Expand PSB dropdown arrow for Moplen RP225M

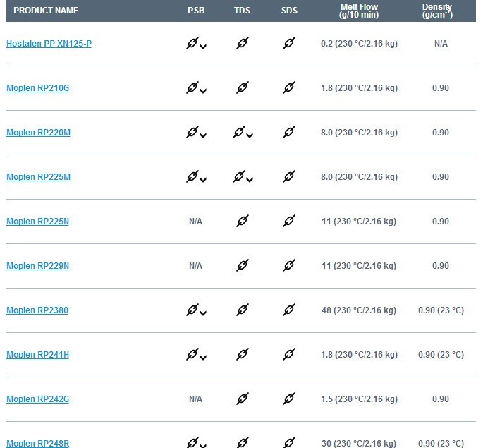coord(203,180)
